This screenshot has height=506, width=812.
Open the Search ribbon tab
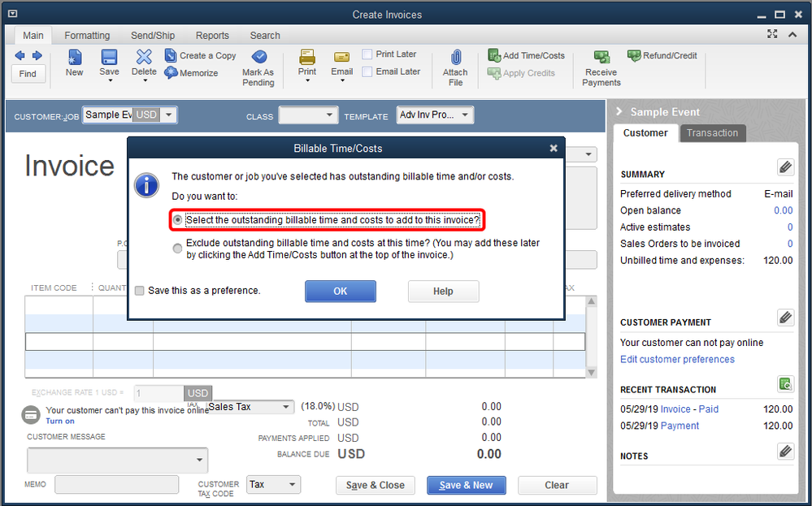click(x=265, y=36)
